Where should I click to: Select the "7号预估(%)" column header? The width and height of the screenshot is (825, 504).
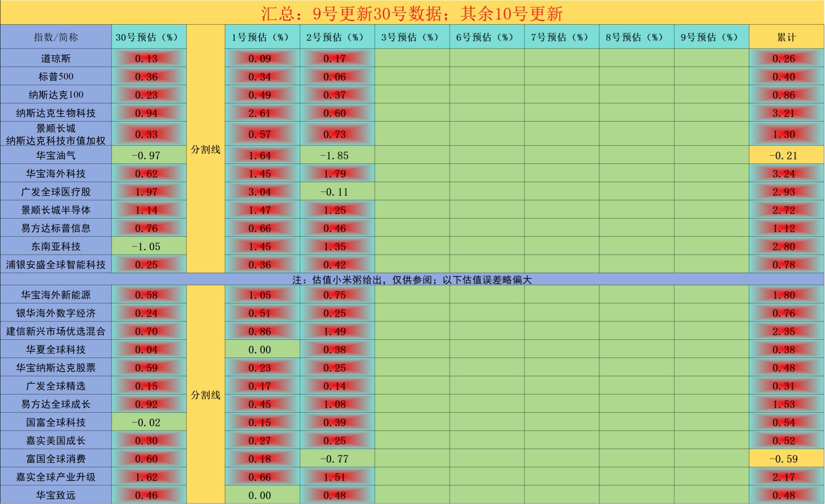coord(562,37)
